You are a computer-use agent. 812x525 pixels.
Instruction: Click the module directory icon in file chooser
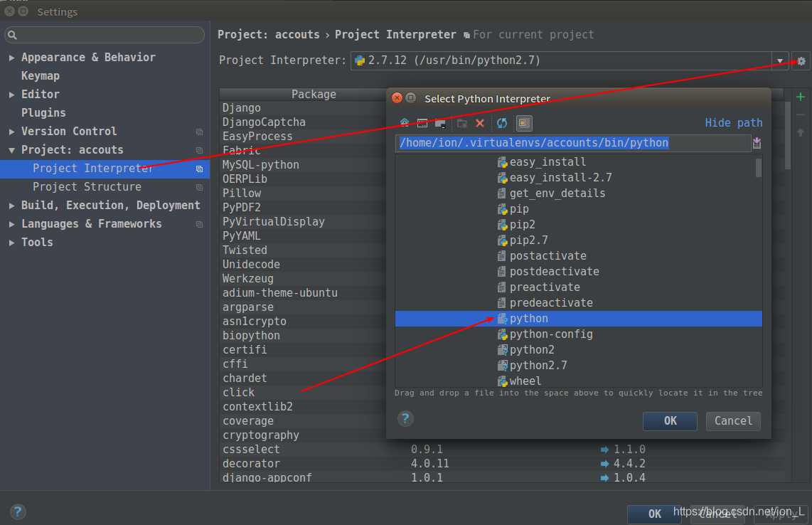tap(440, 123)
